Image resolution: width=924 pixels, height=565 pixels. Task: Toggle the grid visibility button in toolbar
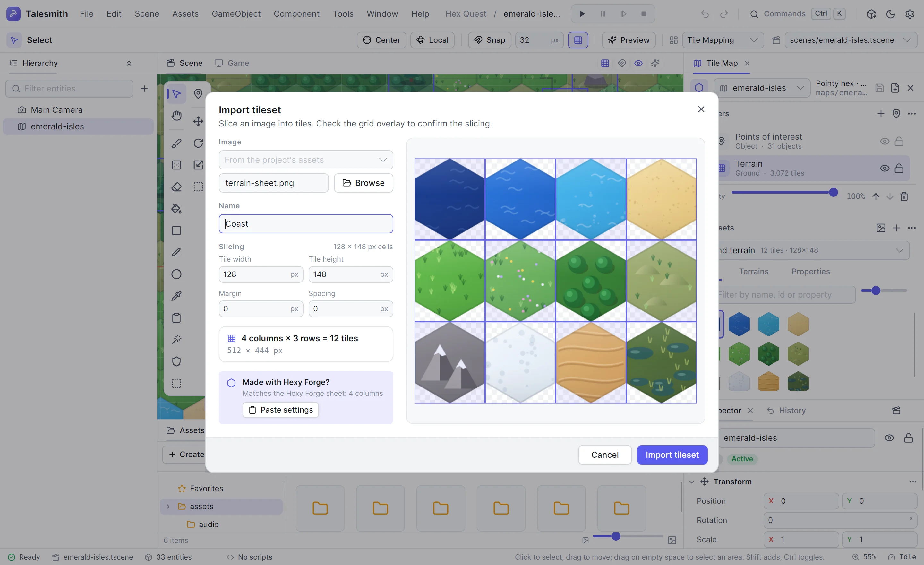pos(578,40)
